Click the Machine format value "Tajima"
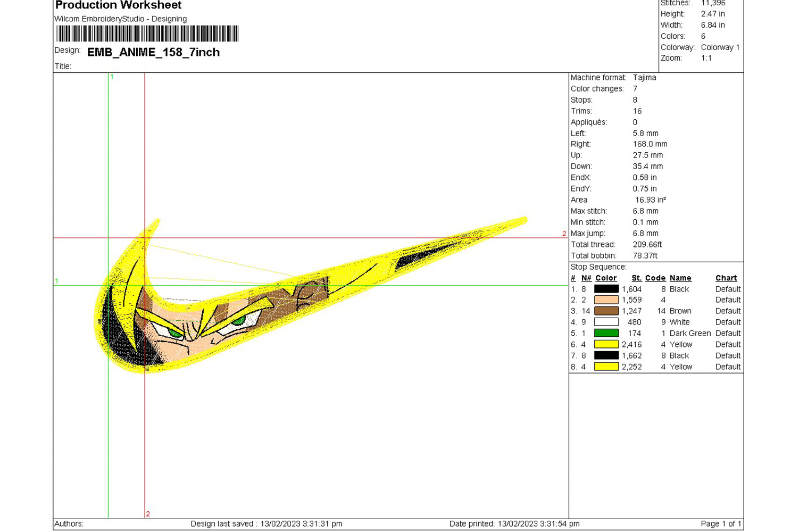This screenshot has width=799, height=532. click(x=644, y=78)
